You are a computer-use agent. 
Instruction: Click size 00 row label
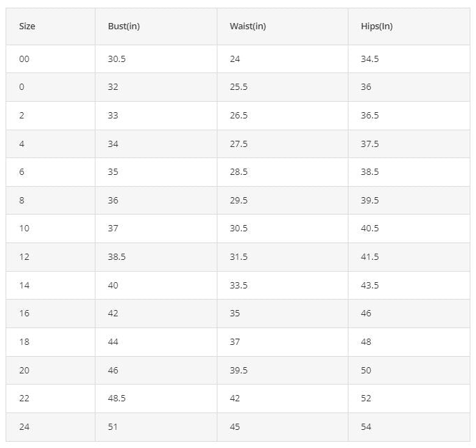click(24, 59)
